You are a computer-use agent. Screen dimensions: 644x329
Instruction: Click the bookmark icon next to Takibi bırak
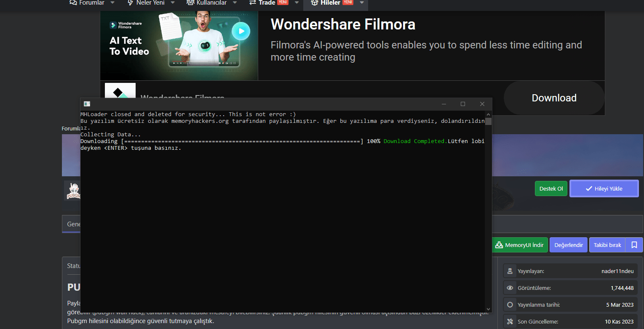(x=634, y=245)
